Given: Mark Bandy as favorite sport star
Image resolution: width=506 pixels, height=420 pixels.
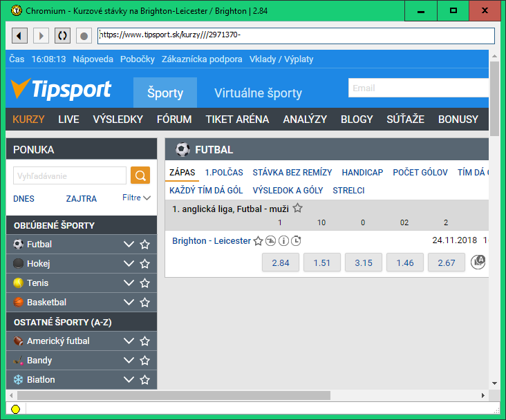Looking at the screenshot, I should 145,361.
